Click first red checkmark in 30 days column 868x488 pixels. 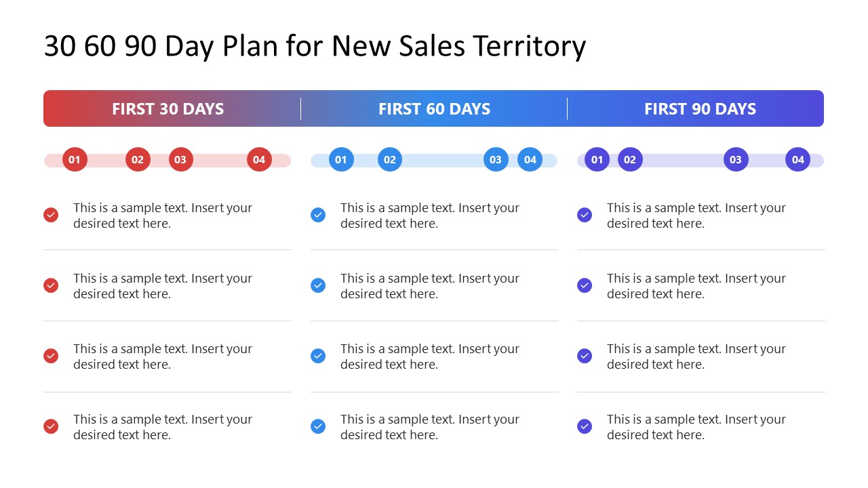tap(51, 215)
